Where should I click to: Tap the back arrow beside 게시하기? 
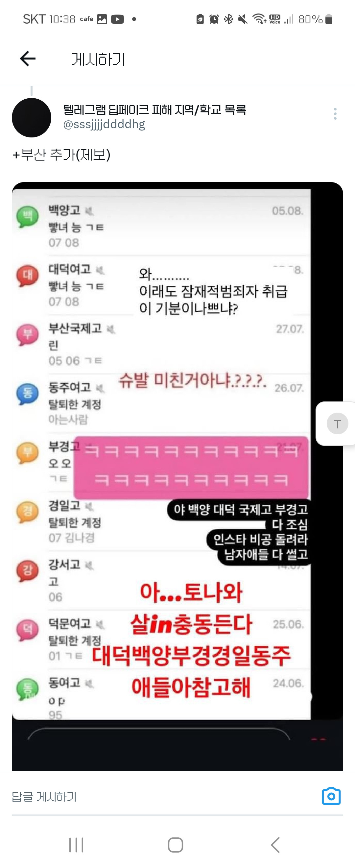28,59
